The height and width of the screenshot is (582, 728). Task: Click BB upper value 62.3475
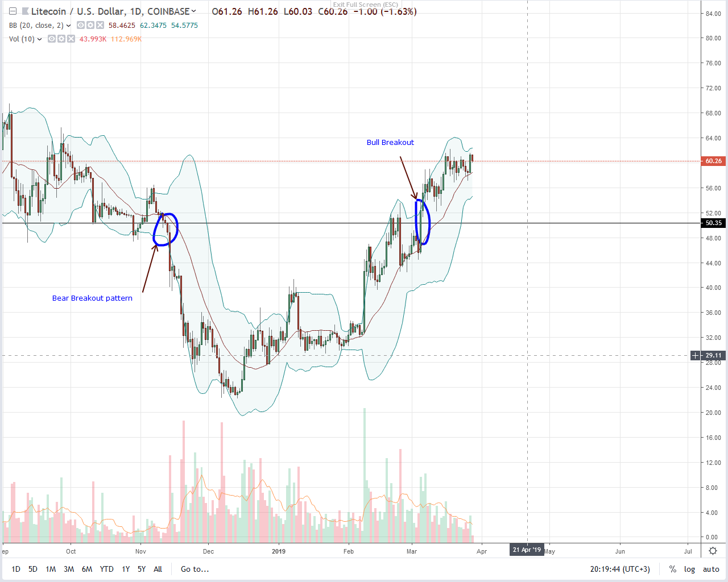153,26
